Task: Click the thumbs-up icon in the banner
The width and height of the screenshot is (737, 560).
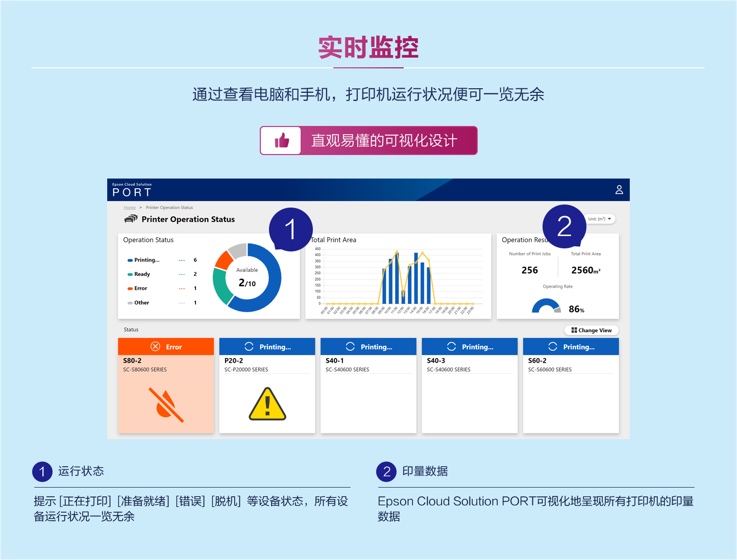Action: 282,140
